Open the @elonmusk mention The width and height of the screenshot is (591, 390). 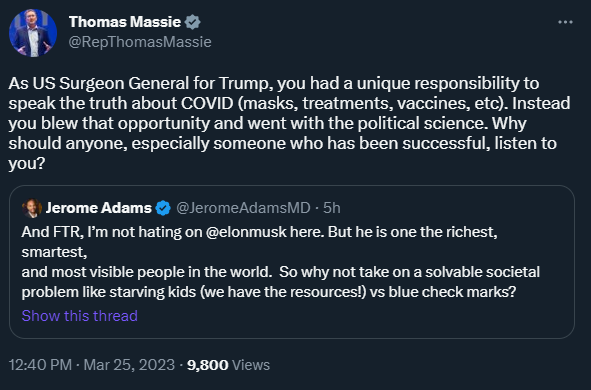point(247,232)
